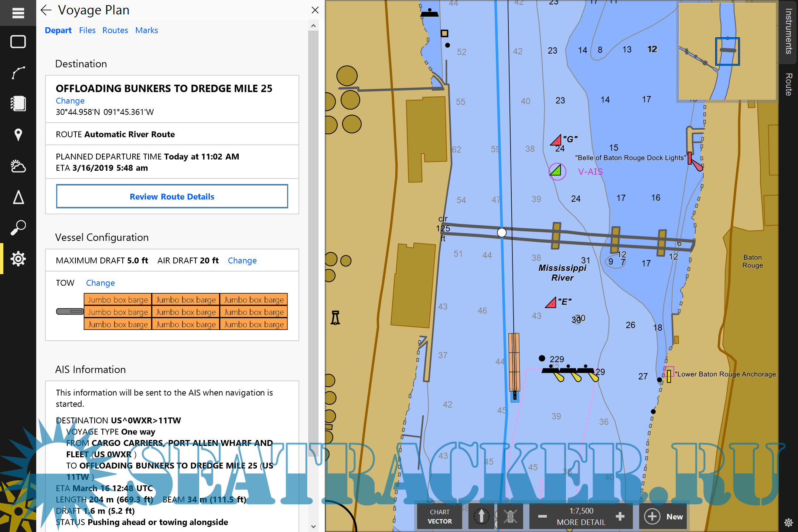
Task: Open the Marks tab
Action: [x=146, y=30]
